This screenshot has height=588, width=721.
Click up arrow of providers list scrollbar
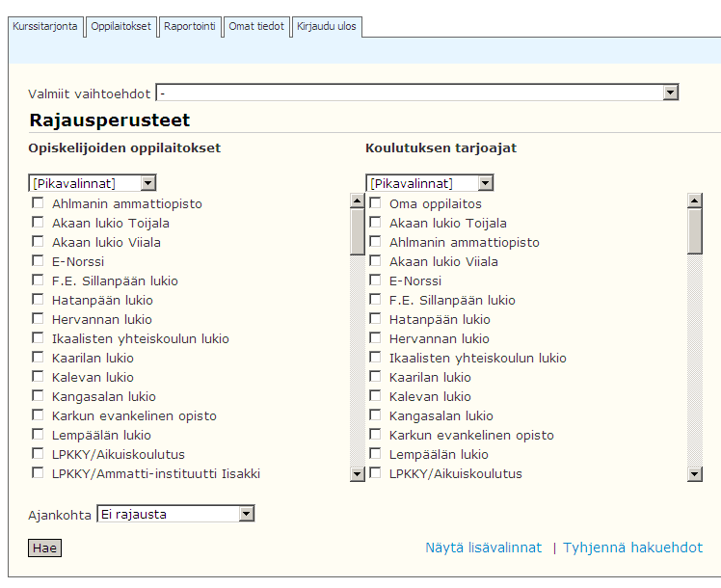[695, 200]
